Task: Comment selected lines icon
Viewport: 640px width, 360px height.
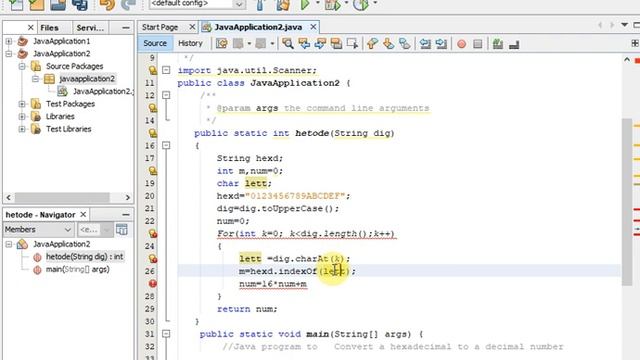Action: click(x=498, y=44)
